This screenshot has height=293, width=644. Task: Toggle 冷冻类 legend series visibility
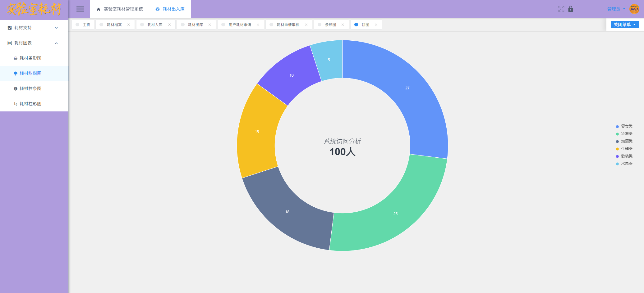[624, 134]
